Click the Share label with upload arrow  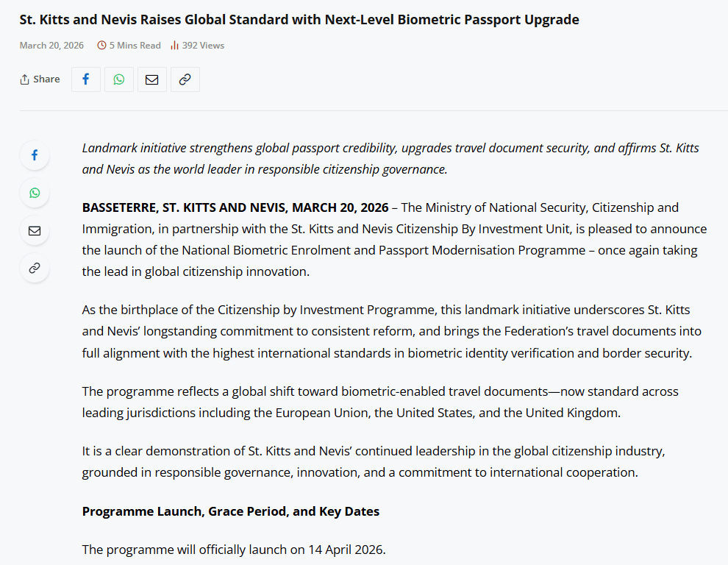pyautogui.click(x=40, y=79)
